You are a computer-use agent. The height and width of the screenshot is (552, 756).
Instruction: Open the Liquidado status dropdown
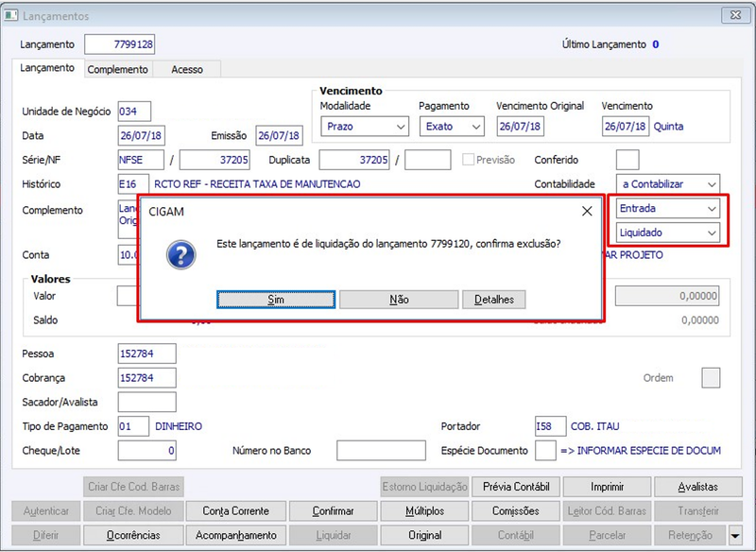point(668,233)
